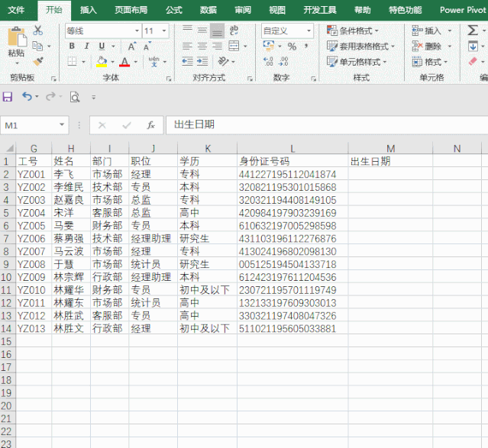Click the Name Box showing M1

click(31, 125)
